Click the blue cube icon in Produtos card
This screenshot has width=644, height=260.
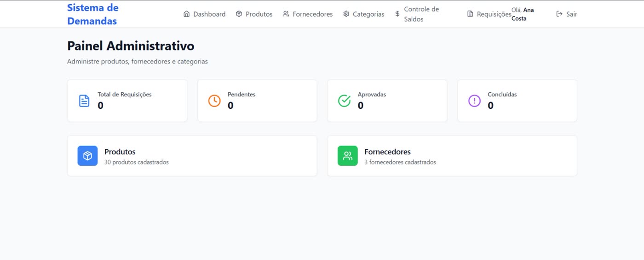point(87,156)
